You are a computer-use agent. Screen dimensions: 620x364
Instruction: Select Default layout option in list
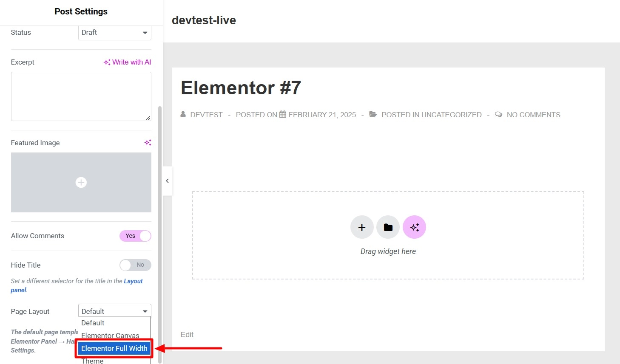[x=114, y=323]
